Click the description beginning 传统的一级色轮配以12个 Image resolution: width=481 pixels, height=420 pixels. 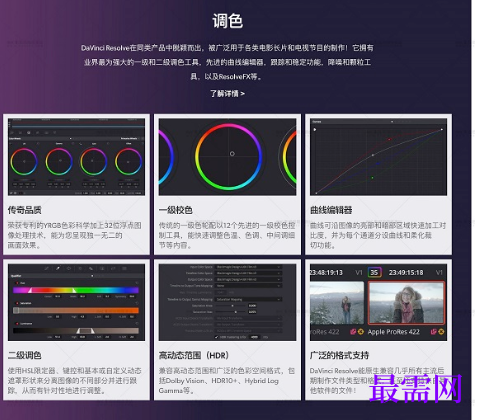coord(227,235)
